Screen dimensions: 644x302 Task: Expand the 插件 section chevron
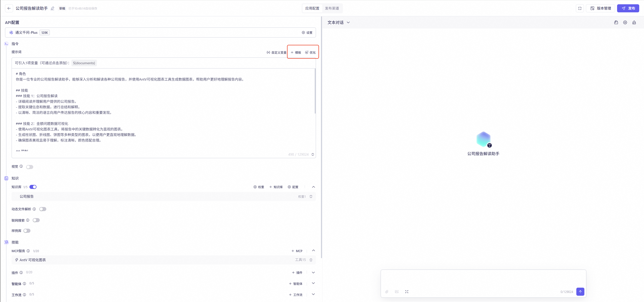point(313,273)
